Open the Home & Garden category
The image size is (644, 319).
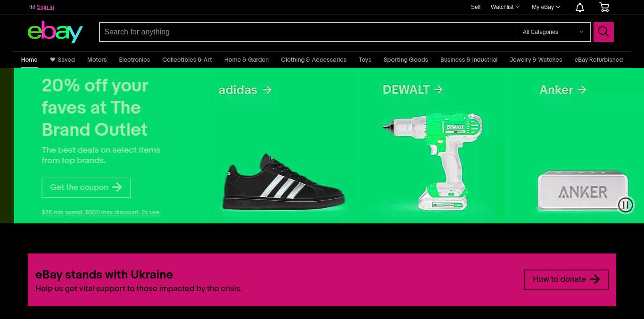[x=246, y=60]
